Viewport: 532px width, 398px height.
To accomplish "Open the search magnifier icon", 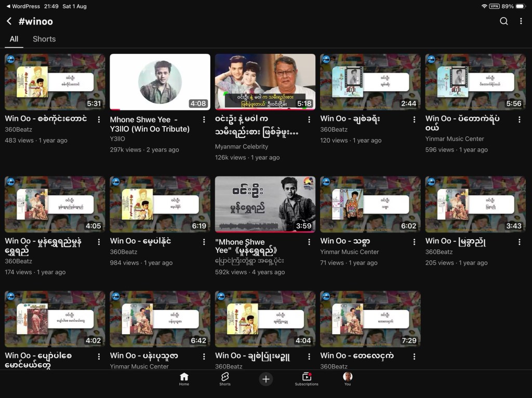I will [x=504, y=21].
